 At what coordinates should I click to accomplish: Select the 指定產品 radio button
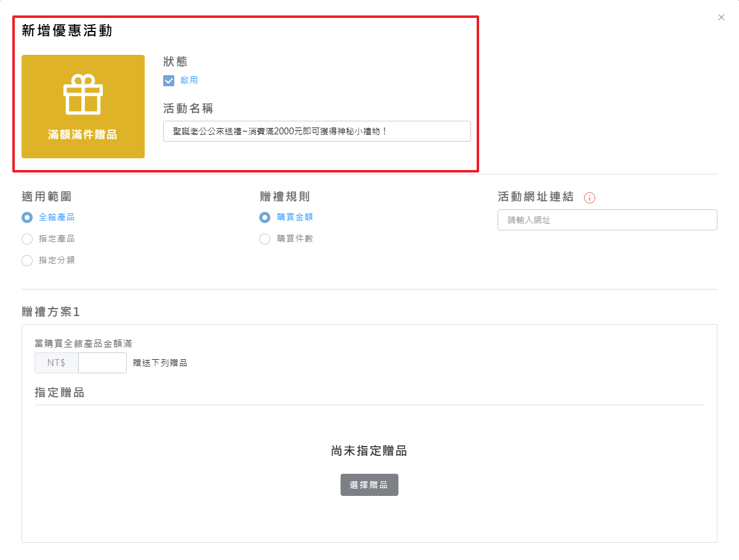27,239
